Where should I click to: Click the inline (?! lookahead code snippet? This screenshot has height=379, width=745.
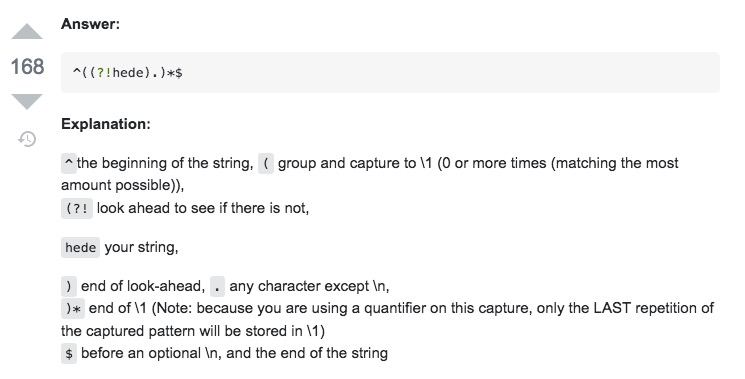click(x=77, y=208)
